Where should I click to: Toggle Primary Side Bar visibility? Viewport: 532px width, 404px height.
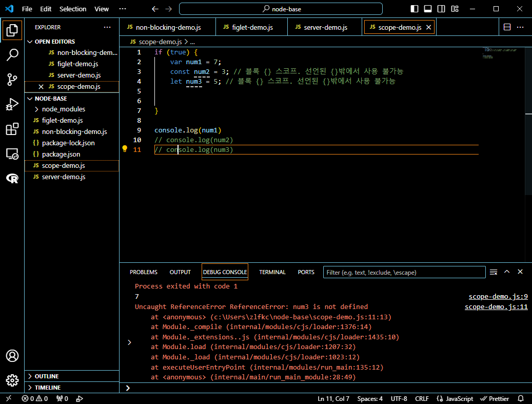click(415, 9)
